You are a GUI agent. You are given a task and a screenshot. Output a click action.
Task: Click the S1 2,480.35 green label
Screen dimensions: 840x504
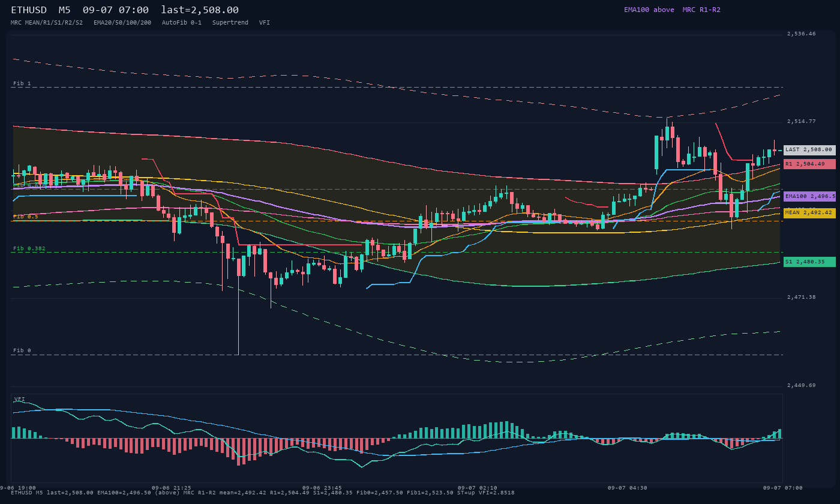[x=809, y=262]
